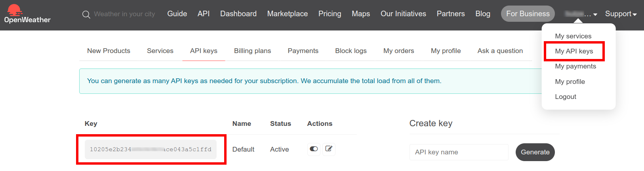Open the Pricing page link
644x171 pixels.
pos(330,14)
